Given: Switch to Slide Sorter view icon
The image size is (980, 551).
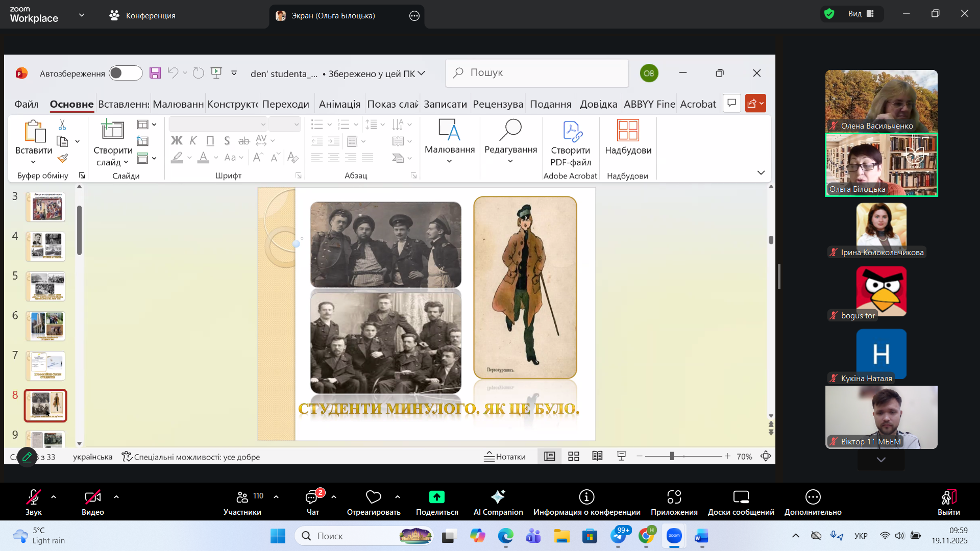Looking at the screenshot, I should [574, 457].
